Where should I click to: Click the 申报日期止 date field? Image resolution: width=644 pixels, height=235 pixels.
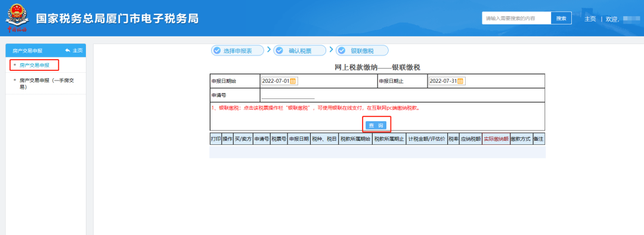[x=447, y=81]
